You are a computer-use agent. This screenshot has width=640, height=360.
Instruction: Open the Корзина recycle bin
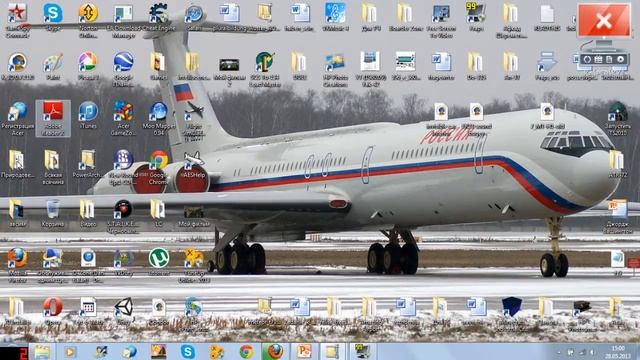53,213
